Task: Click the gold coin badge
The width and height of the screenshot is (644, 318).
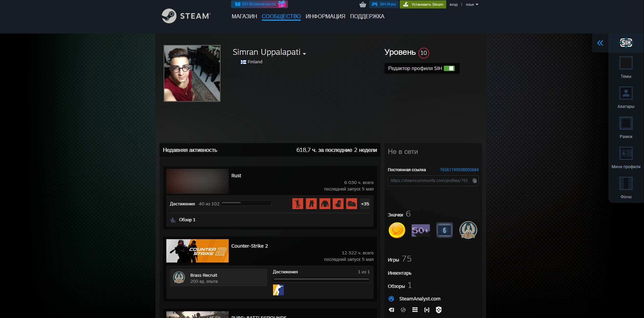Action: pos(397,230)
